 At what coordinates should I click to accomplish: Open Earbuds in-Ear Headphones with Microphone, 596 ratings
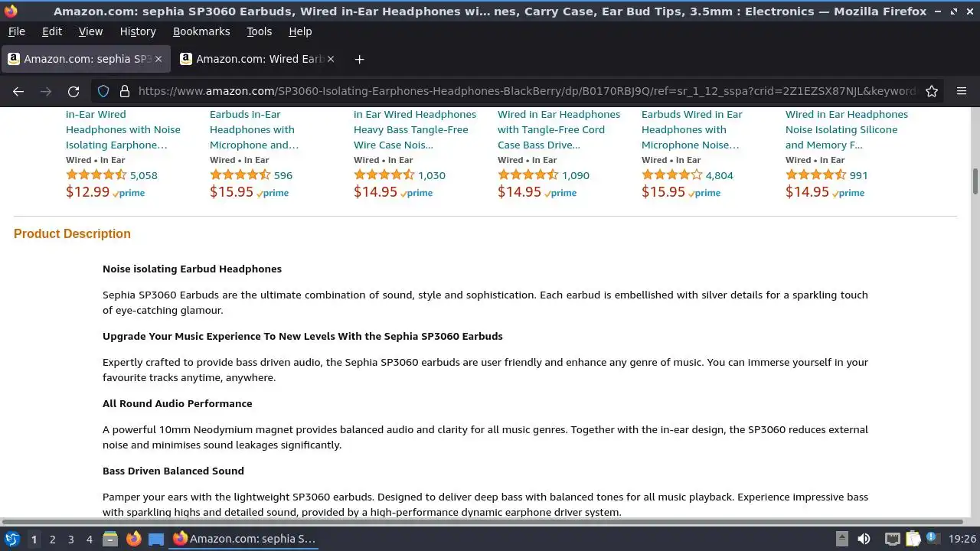(254, 129)
